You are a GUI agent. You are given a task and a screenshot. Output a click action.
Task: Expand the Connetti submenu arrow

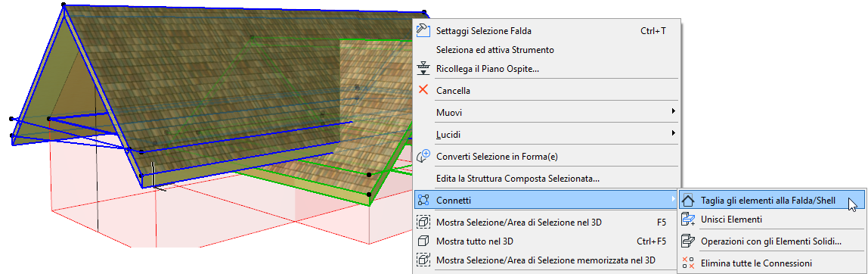(x=674, y=199)
